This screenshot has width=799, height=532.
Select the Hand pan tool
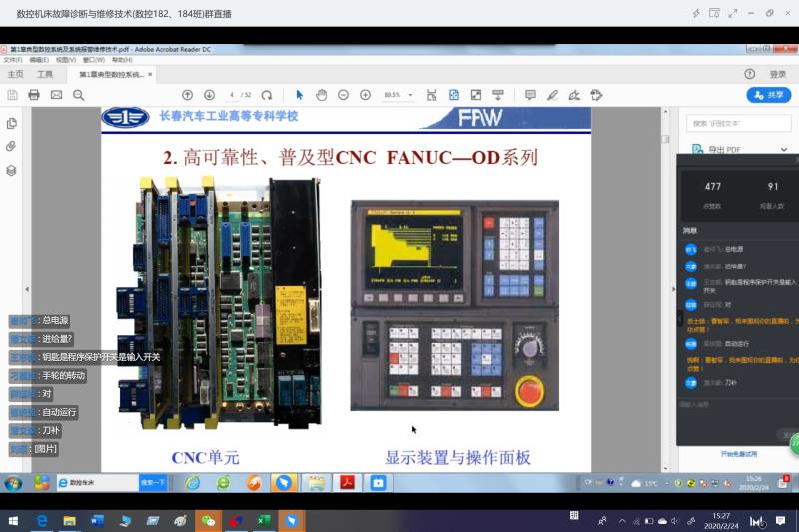pos(321,95)
